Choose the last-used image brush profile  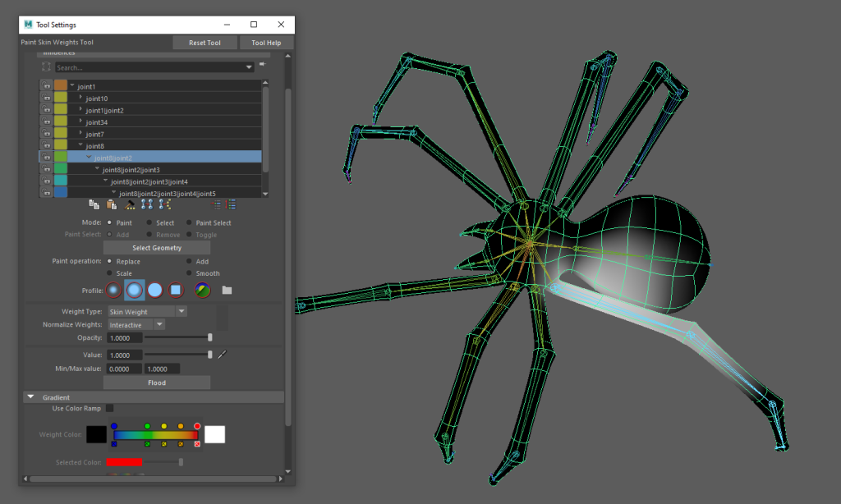point(202,290)
